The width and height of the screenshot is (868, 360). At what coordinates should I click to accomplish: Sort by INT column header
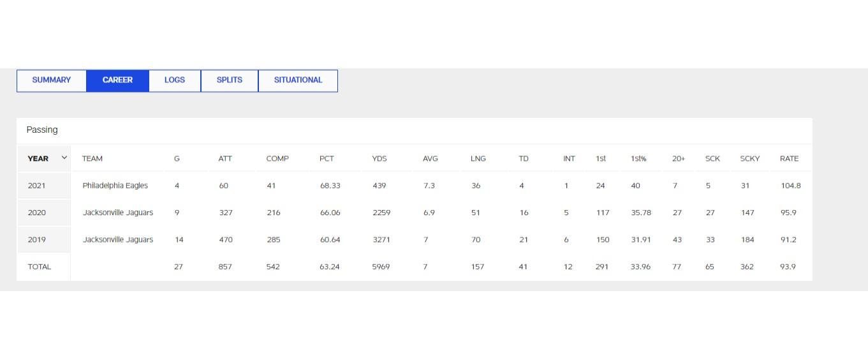coord(569,158)
